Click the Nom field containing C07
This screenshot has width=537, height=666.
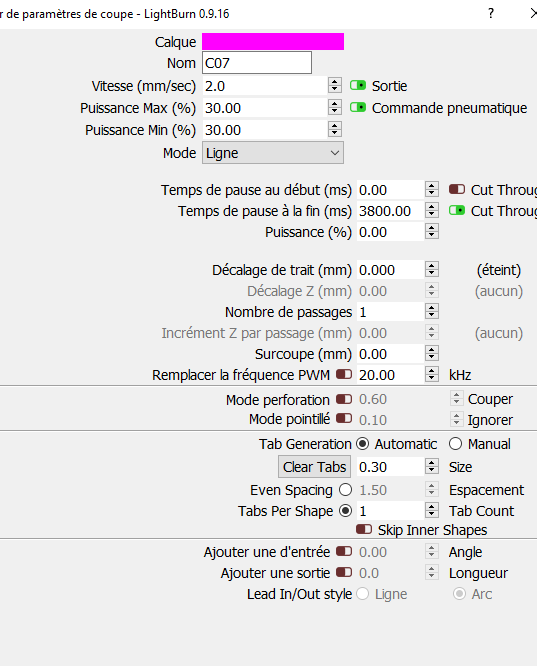[257, 63]
